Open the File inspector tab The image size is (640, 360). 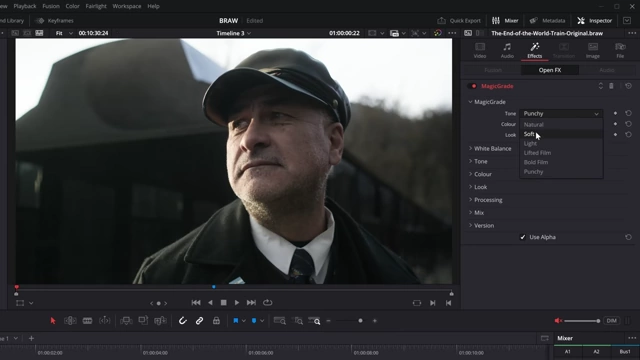(x=620, y=51)
